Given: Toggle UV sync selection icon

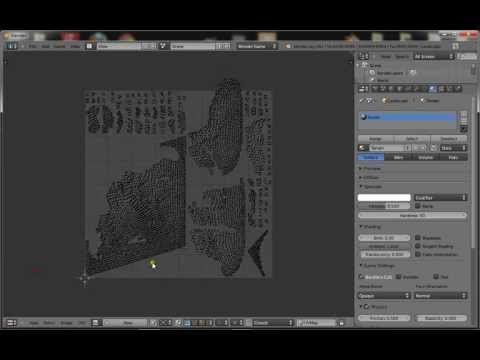Looking at the screenshot, I should [x=178, y=323].
